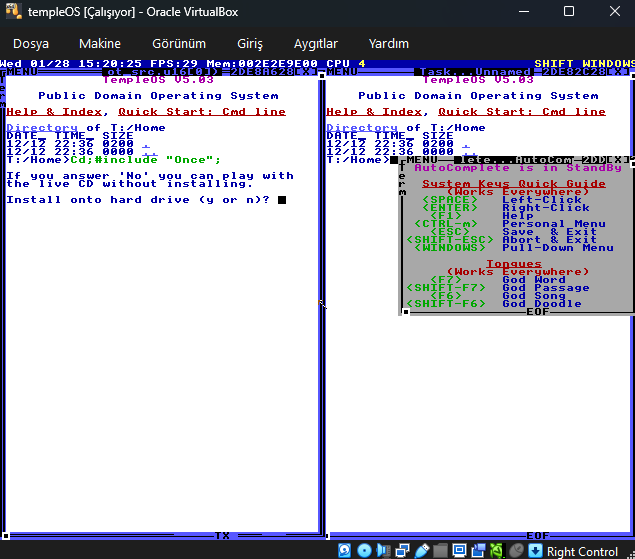
Task: Open the shared folders indicator in status bar
Action: point(440,550)
